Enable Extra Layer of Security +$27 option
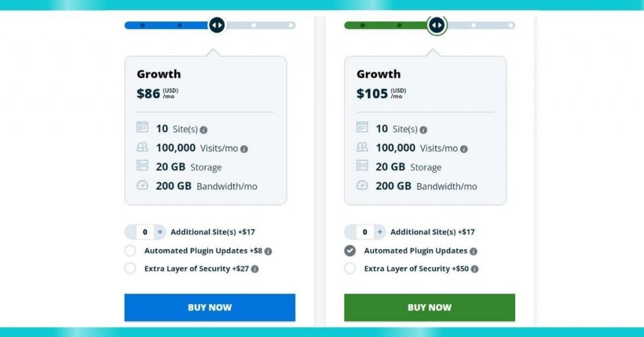 [130, 268]
